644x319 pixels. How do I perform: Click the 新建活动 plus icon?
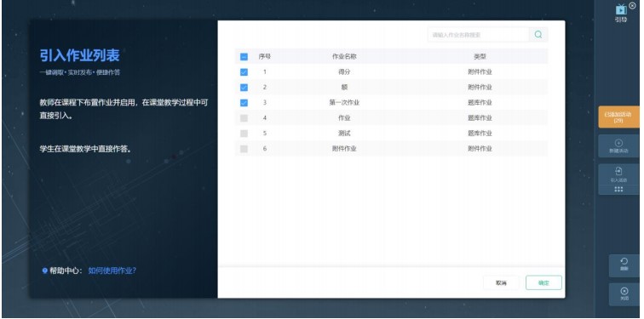click(618, 143)
